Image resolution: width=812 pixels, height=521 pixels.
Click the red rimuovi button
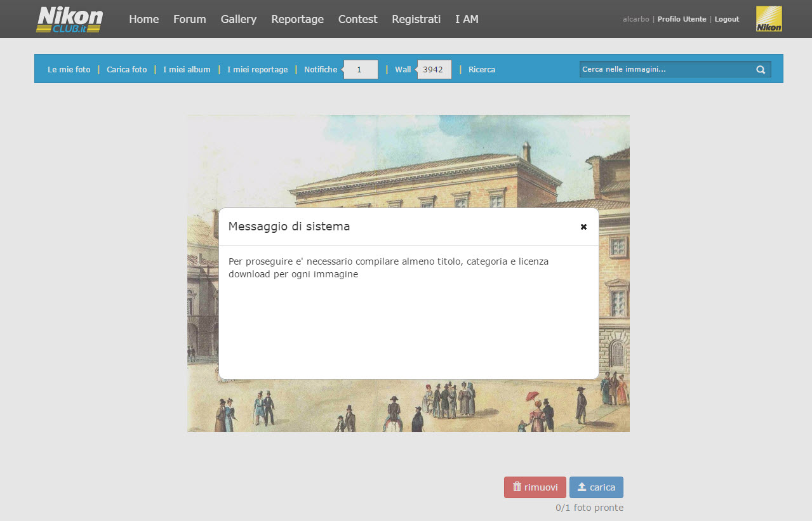[x=535, y=487]
